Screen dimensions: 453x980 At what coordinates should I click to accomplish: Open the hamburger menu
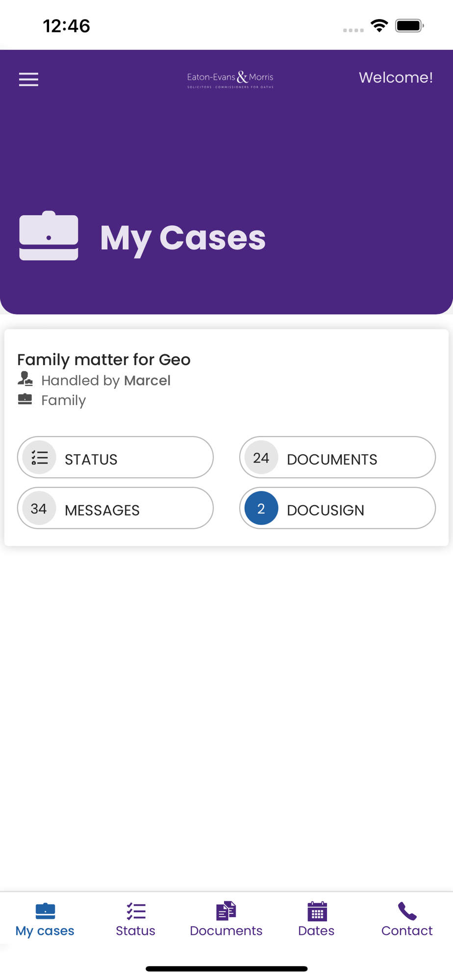tap(28, 79)
